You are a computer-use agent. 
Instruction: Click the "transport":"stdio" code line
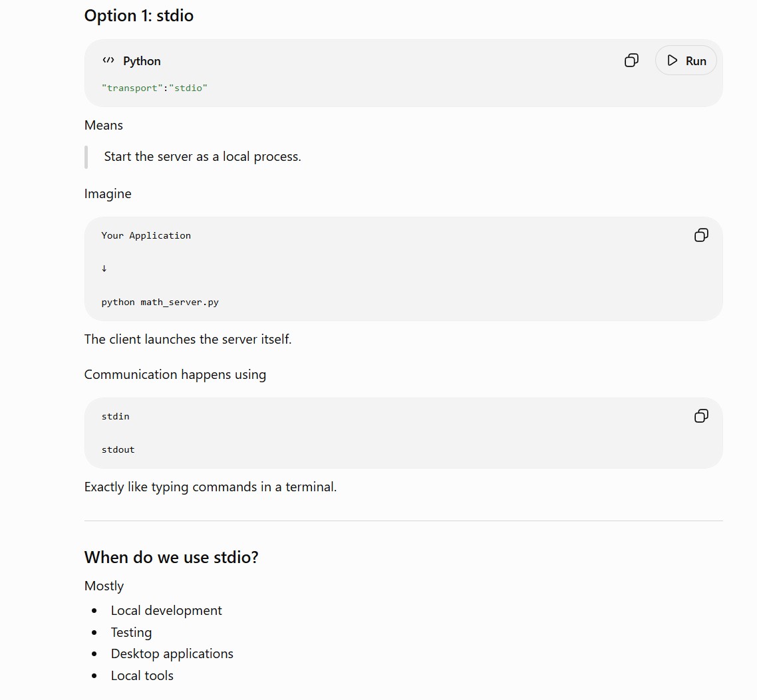pyautogui.click(x=154, y=88)
